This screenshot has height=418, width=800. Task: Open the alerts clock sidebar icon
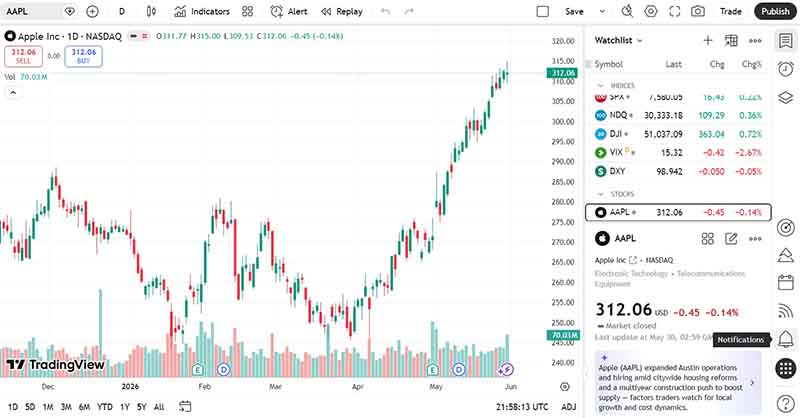[786, 68]
